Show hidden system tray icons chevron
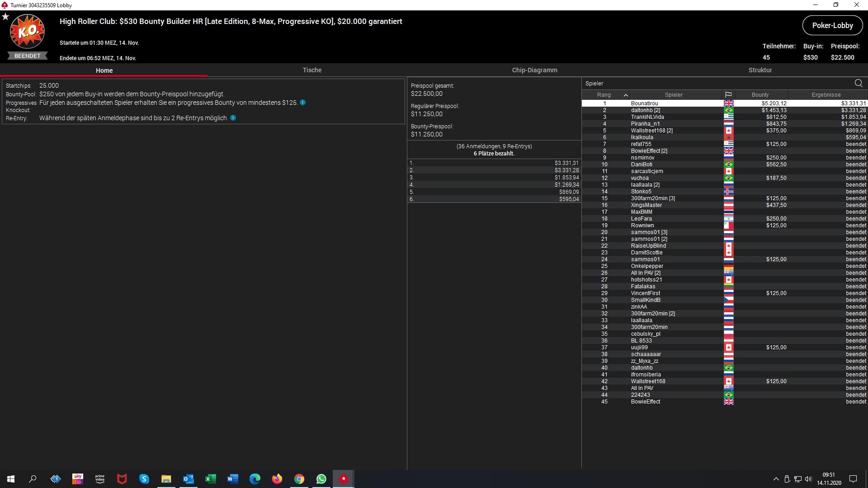This screenshot has height=488, width=868. (x=776, y=479)
